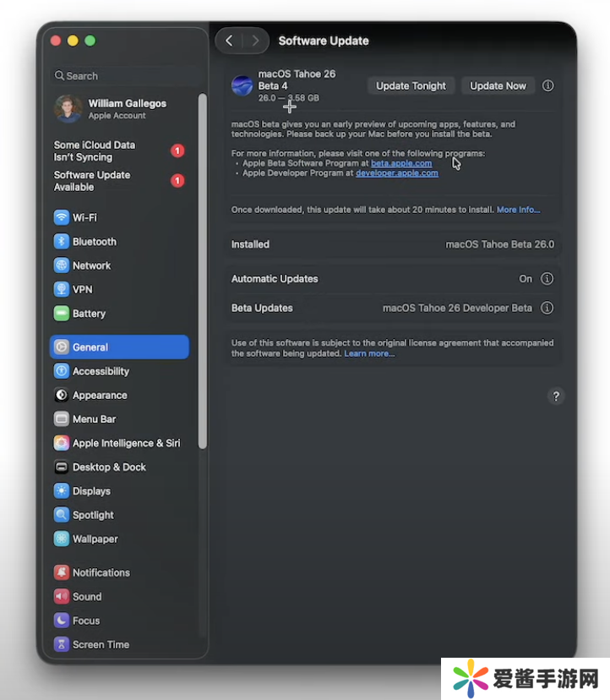Viewport: 610px width, 700px height.
Task: Click the Update Now button
Action: tap(498, 85)
